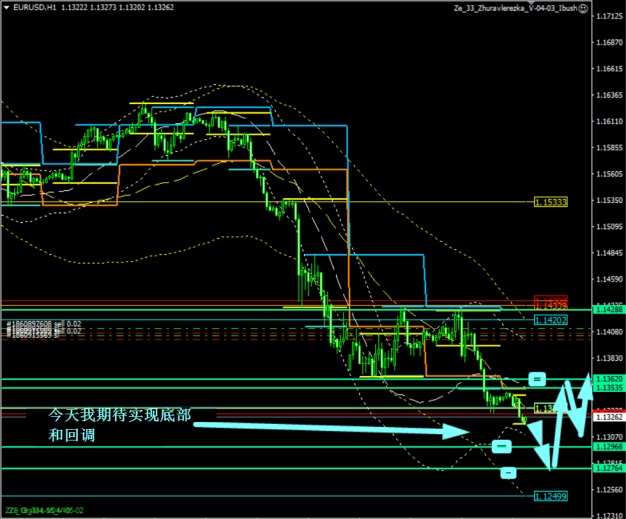
Task: Click the 1.14288 level label on price axis
Action: (608, 310)
